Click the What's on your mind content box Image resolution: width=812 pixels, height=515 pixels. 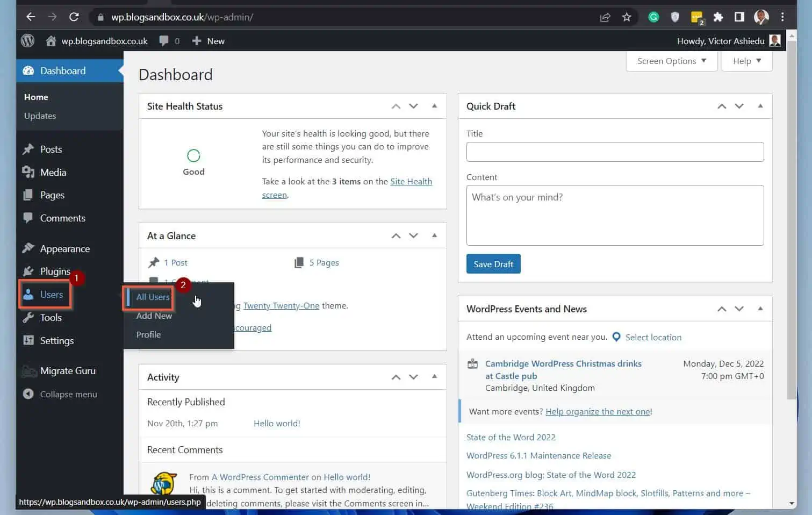coord(615,215)
